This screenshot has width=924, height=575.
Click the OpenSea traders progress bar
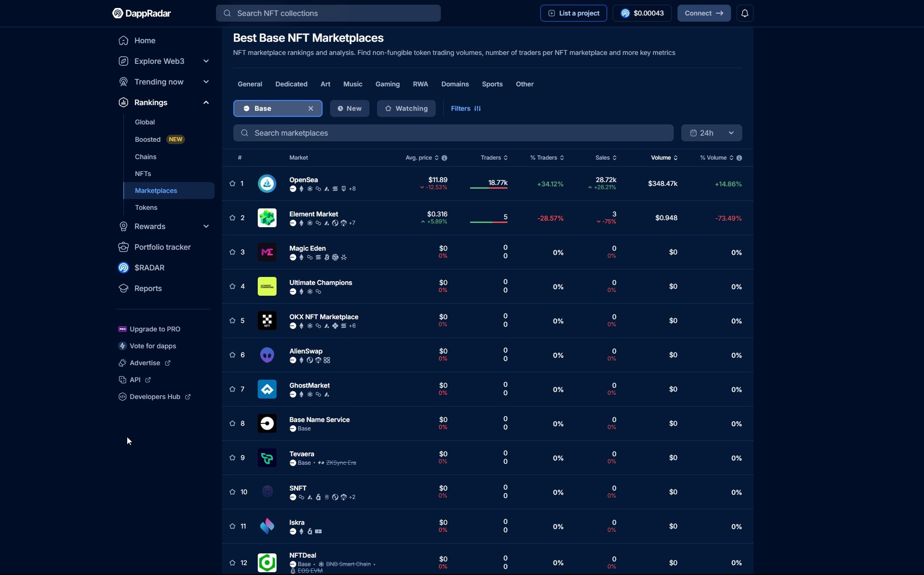[x=489, y=189]
